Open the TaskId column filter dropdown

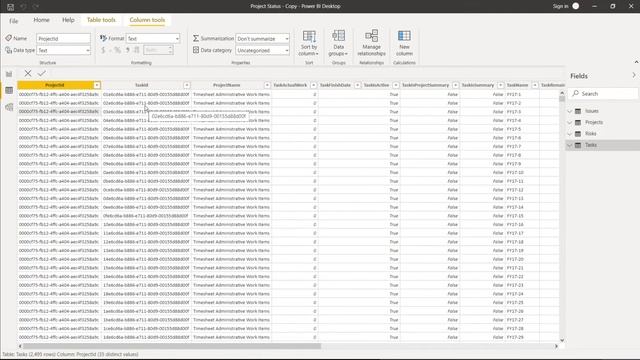(x=187, y=85)
